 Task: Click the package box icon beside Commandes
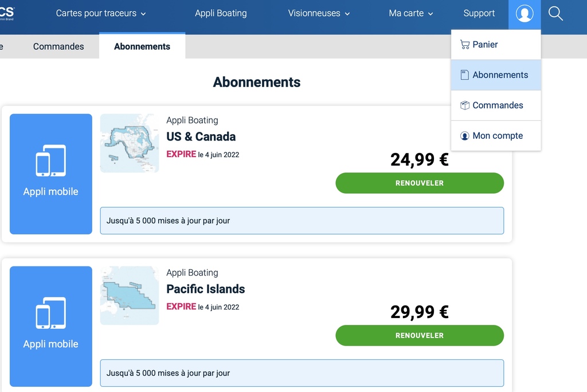[x=464, y=105]
